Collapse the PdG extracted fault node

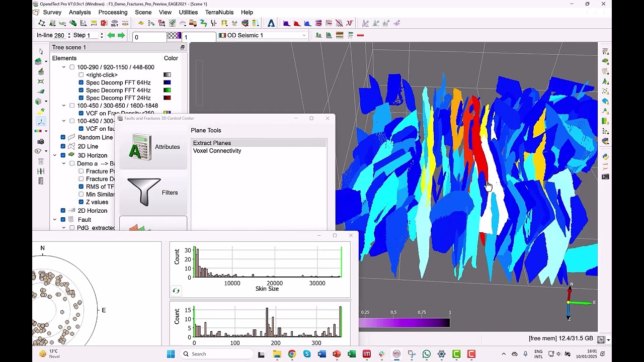tap(64, 228)
